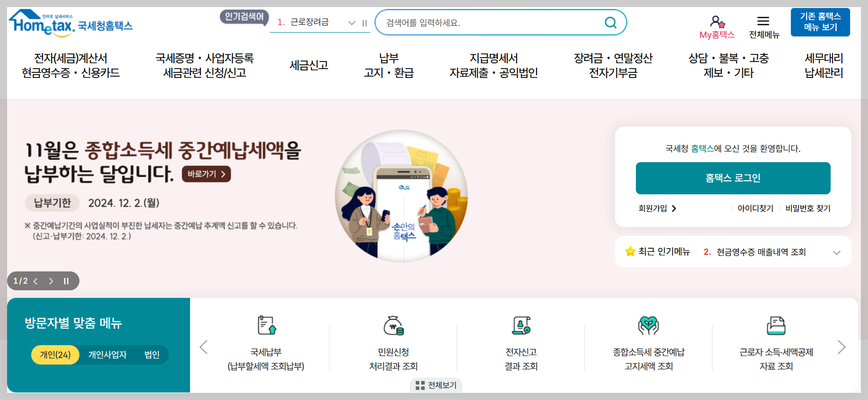
Task: Open 민원신청 처리결과 조회 money bag icon
Action: point(393,325)
